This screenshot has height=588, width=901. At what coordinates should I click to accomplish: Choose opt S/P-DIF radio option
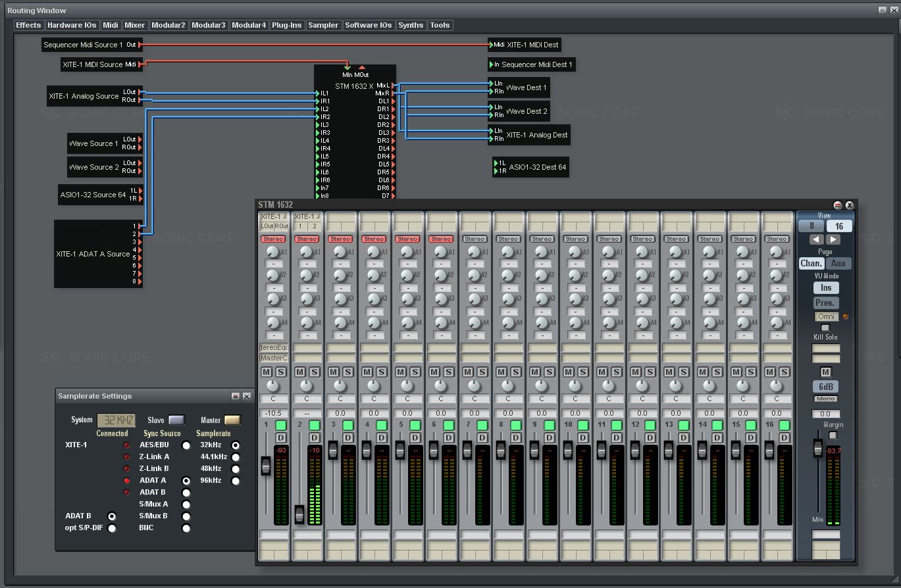(112, 528)
